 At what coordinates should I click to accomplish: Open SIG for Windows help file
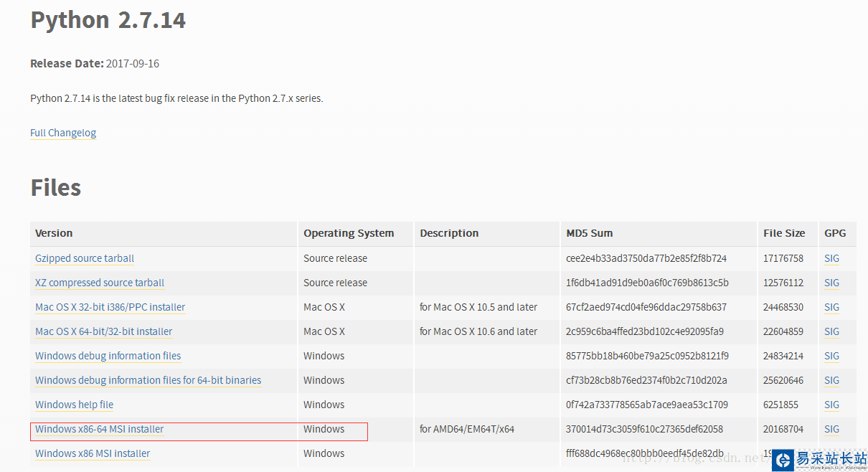831,405
